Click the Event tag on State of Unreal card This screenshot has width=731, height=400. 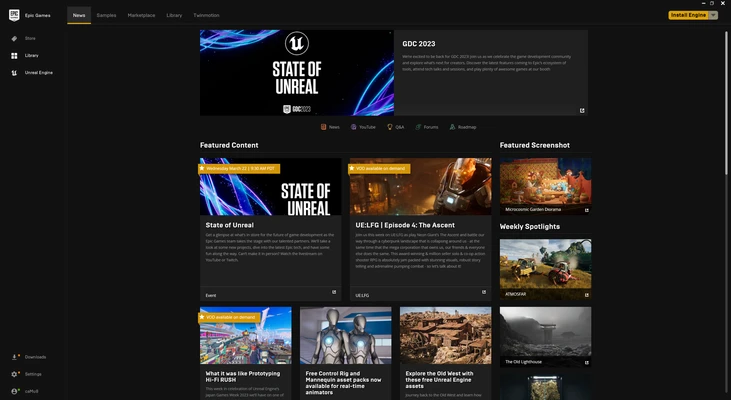pyautogui.click(x=211, y=296)
